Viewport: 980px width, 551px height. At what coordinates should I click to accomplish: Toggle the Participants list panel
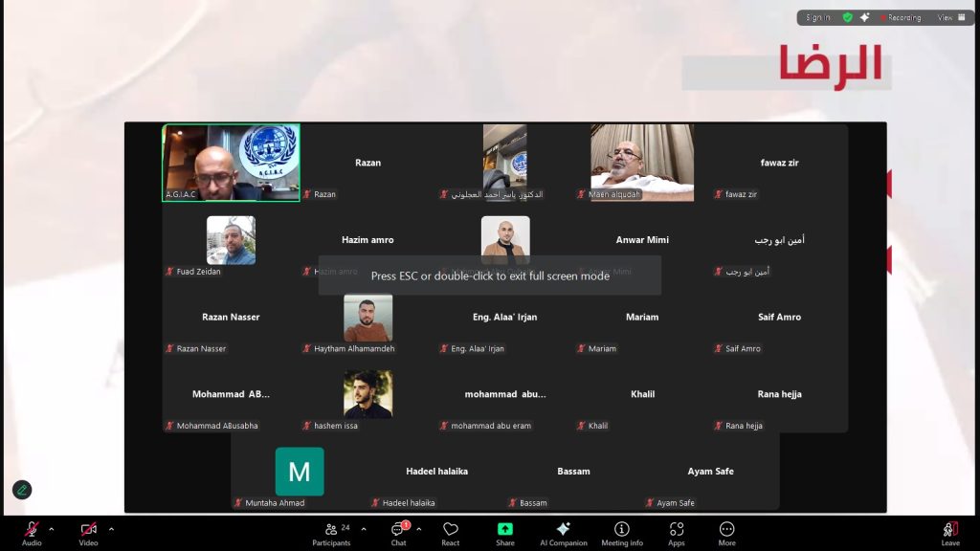click(x=331, y=533)
